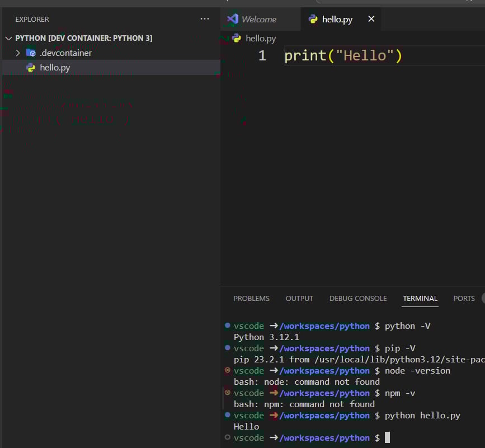This screenshot has height=448, width=485.
Task: Click line number 1 in editor gutter
Action: pos(262,56)
